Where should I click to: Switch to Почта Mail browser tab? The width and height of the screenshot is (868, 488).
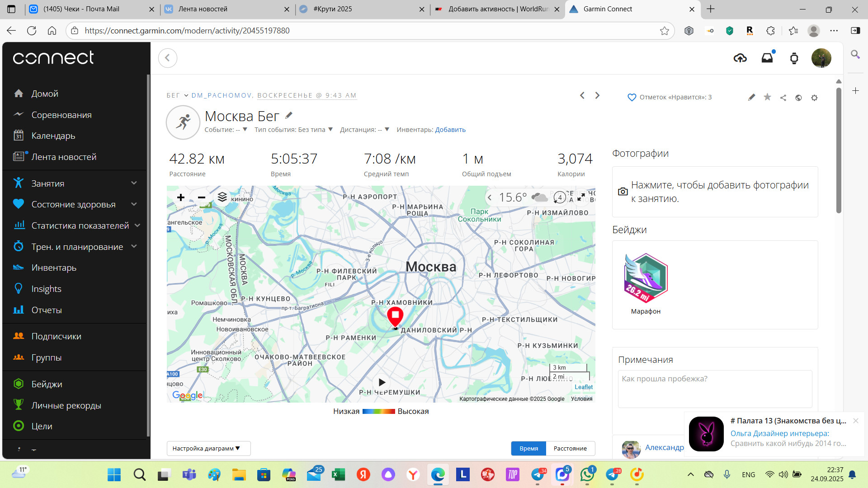92,9
